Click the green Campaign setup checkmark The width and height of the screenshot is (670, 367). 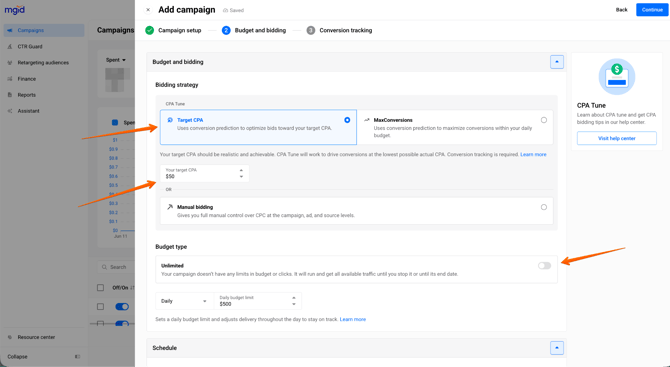150,30
